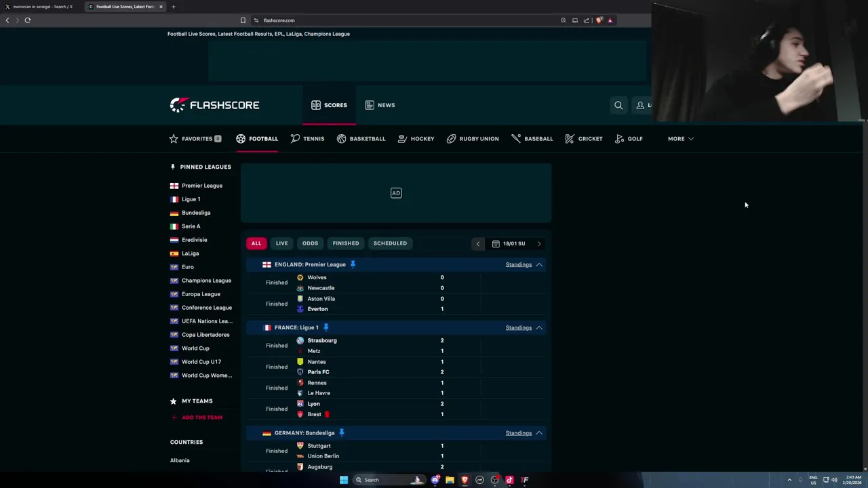The image size is (868, 488).
Task: Switch to the Odds filter
Action: pyautogui.click(x=310, y=243)
